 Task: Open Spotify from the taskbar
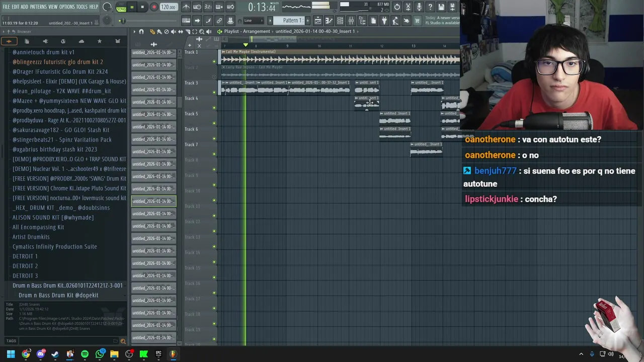click(x=85, y=354)
